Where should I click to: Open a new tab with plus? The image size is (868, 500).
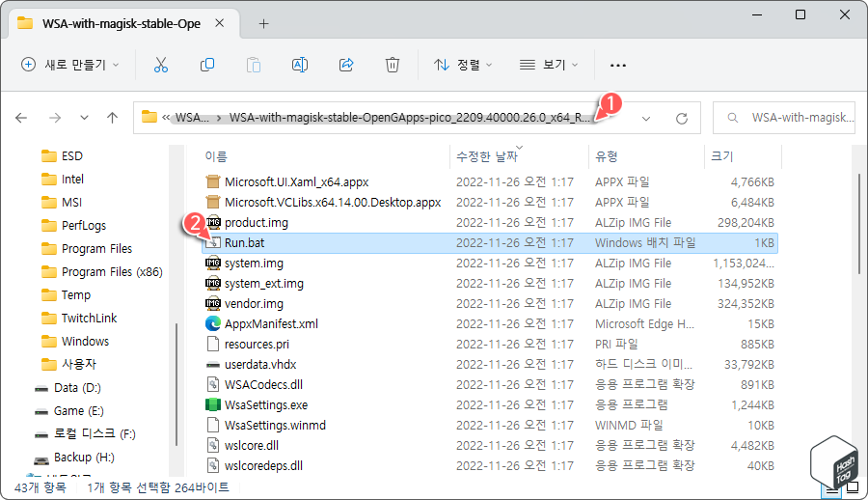coord(264,23)
